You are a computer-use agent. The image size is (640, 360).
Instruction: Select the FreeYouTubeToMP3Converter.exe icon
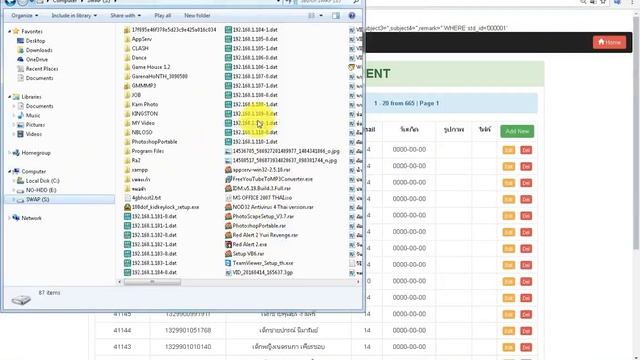click(x=228, y=179)
